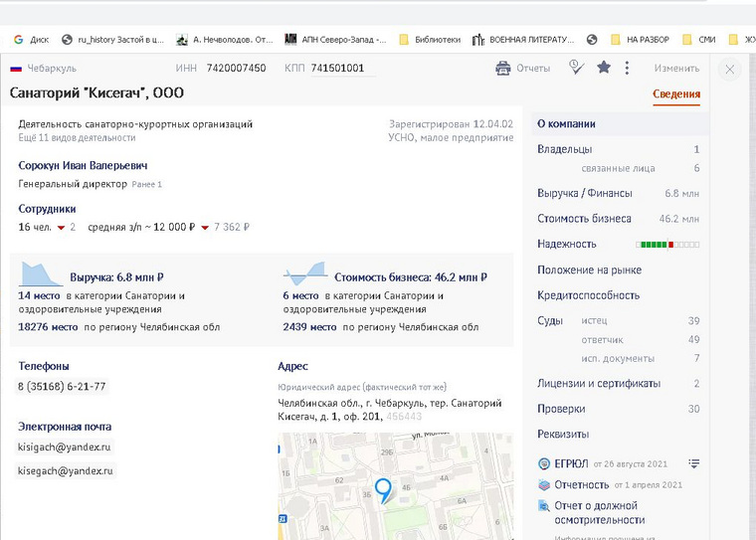Viewport: 756px width, 540px height.
Task: Click 18276 место regional ranking
Action: tap(48, 327)
